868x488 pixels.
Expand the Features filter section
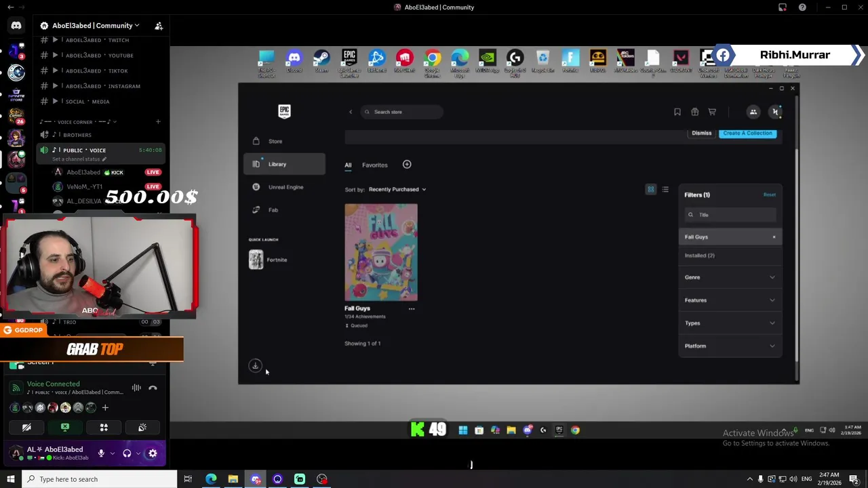click(730, 300)
